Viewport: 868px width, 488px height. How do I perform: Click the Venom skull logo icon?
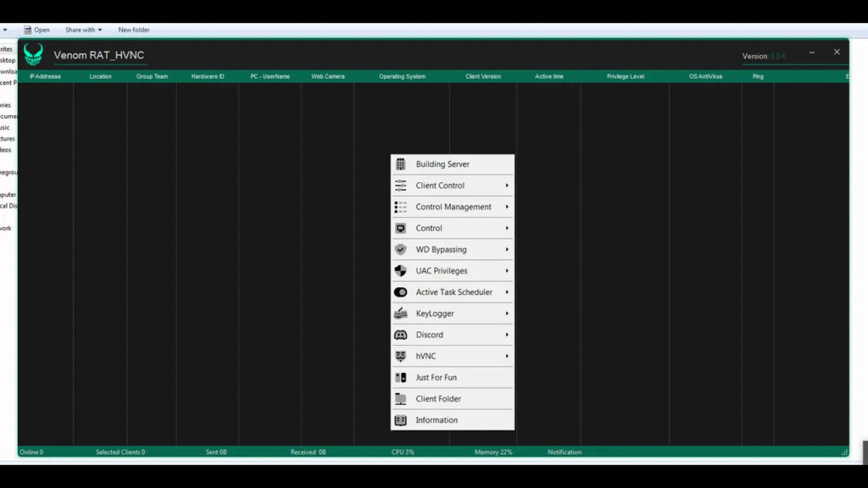(x=33, y=54)
